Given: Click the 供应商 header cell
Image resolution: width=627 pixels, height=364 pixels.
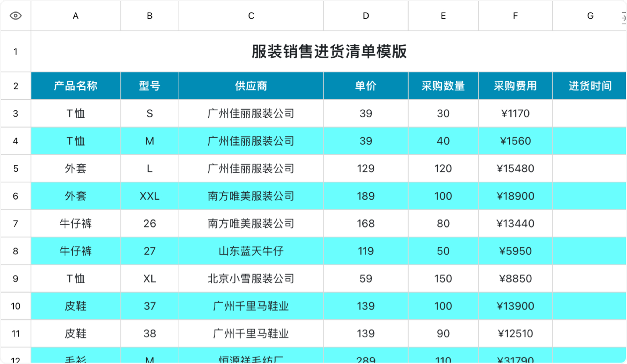Looking at the screenshot, I should 251,86.
